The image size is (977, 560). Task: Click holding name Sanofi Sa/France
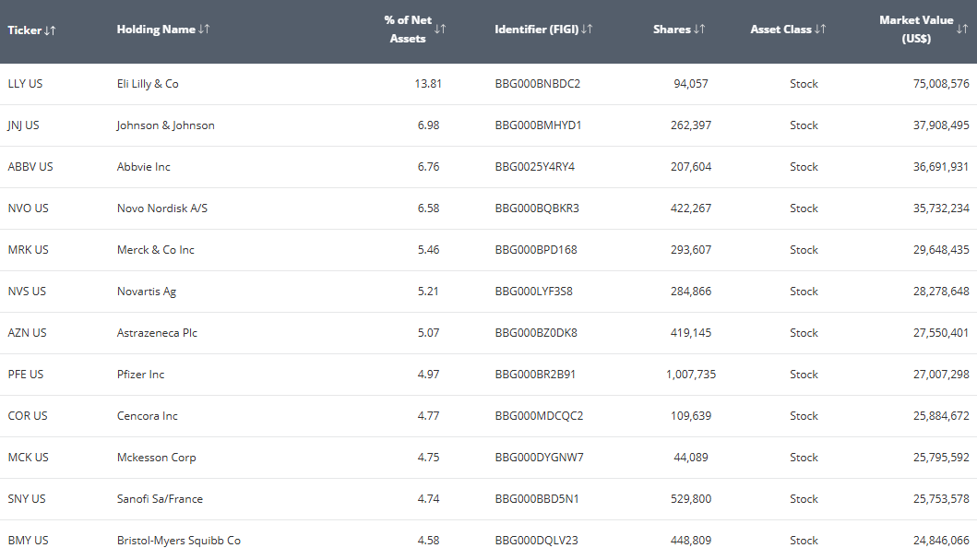161,499
